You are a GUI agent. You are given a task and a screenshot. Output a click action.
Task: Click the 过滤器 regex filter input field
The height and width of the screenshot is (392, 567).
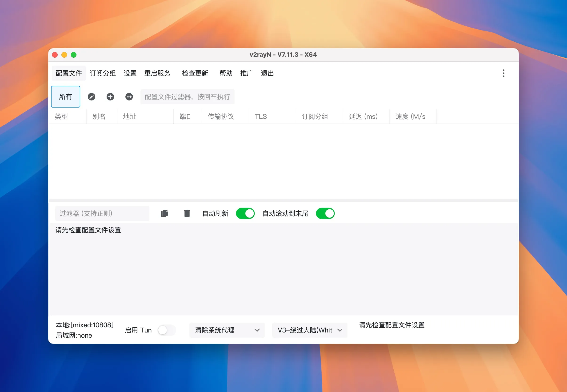click(102, 213)
